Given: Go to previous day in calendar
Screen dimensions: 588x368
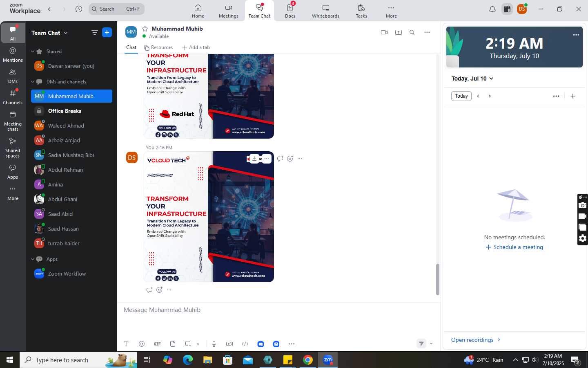Looking at the screenshot, I should 478,96.
